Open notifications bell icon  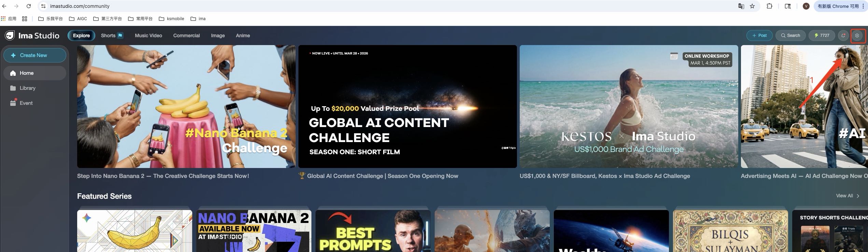[843, 36]
